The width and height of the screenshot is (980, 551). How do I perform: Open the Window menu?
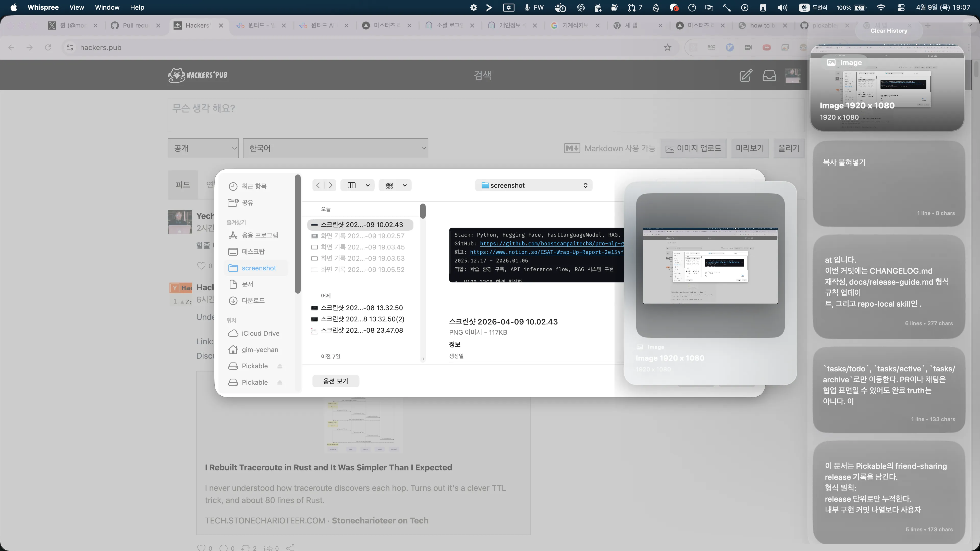pyautogui.click(x=107, y=7)
